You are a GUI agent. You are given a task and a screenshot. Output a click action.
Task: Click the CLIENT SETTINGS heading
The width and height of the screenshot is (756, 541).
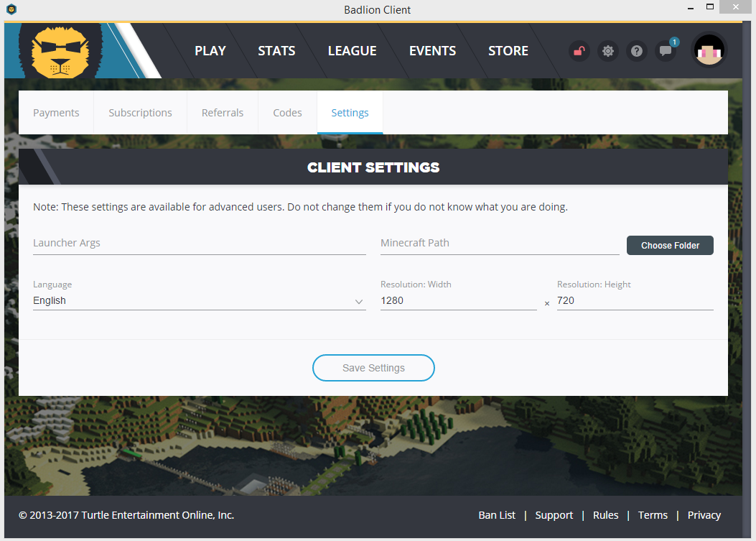coord(373,167)
